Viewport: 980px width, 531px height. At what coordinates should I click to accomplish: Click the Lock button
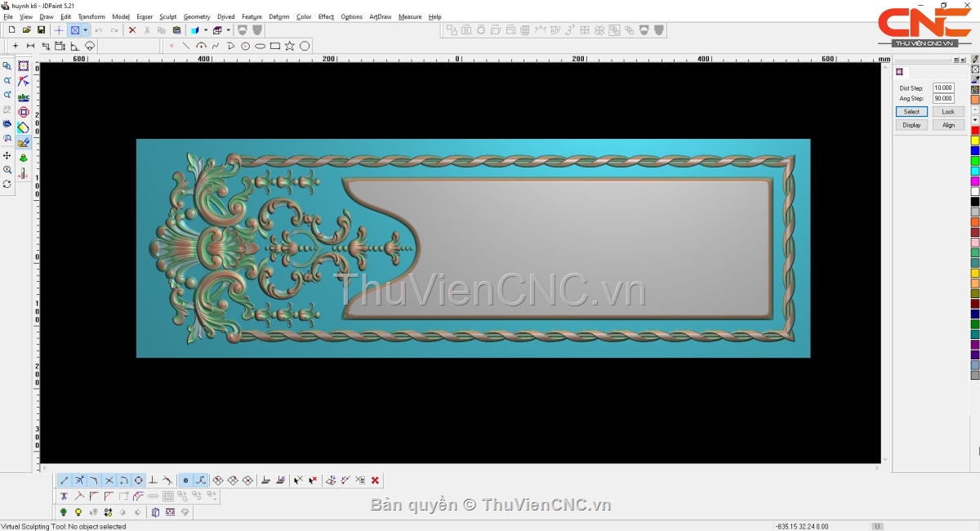(x=948, y=111)
